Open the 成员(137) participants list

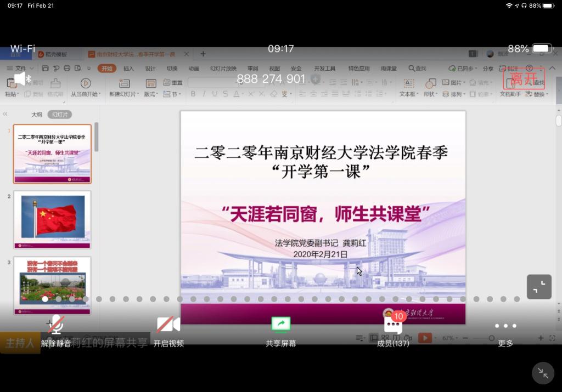click(x=393, y=325)
